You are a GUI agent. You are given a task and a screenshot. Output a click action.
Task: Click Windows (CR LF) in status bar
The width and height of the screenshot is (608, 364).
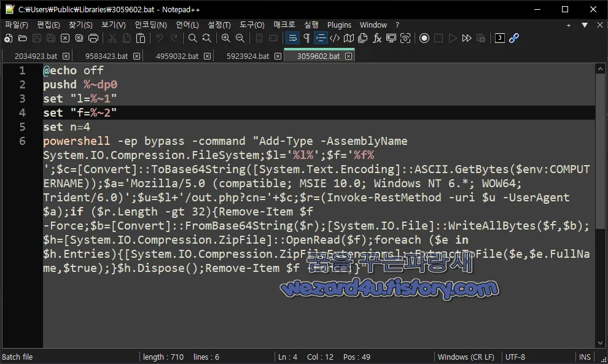(x=466, y=357)
